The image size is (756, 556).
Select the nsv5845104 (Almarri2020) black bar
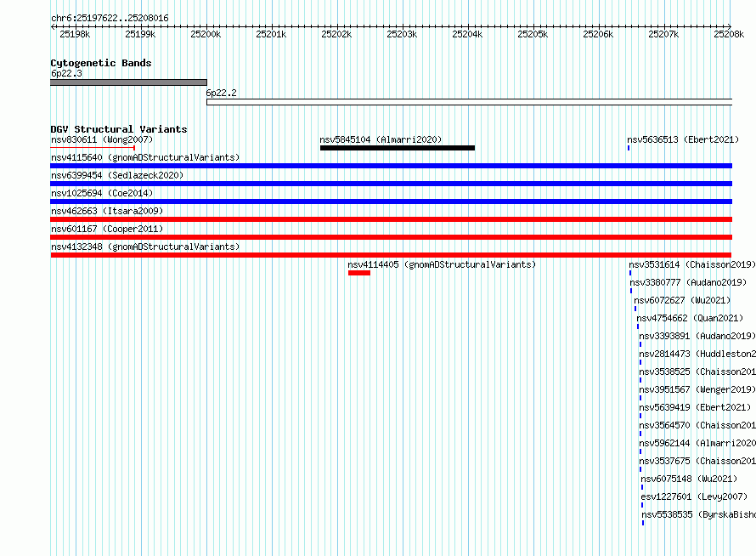[x=398, y=148]
